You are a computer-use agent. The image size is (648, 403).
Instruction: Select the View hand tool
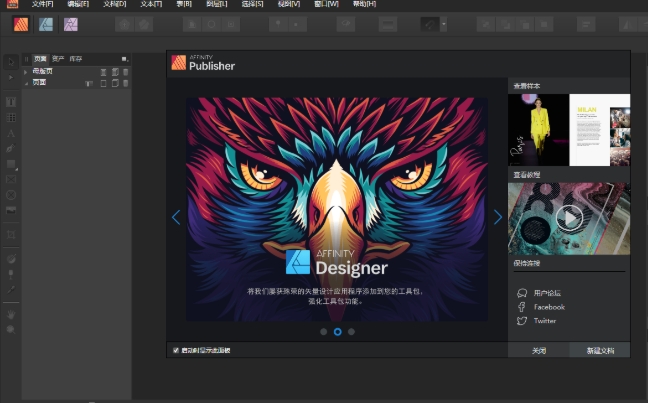(x=11, y=314)
